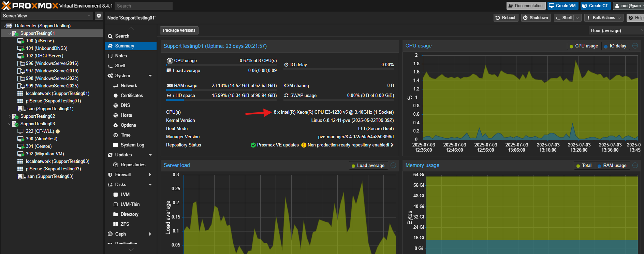The height and width of the screenshot is (254, 644).
Task: Select VM 301 (Centos)
Action: pos(39,146)
